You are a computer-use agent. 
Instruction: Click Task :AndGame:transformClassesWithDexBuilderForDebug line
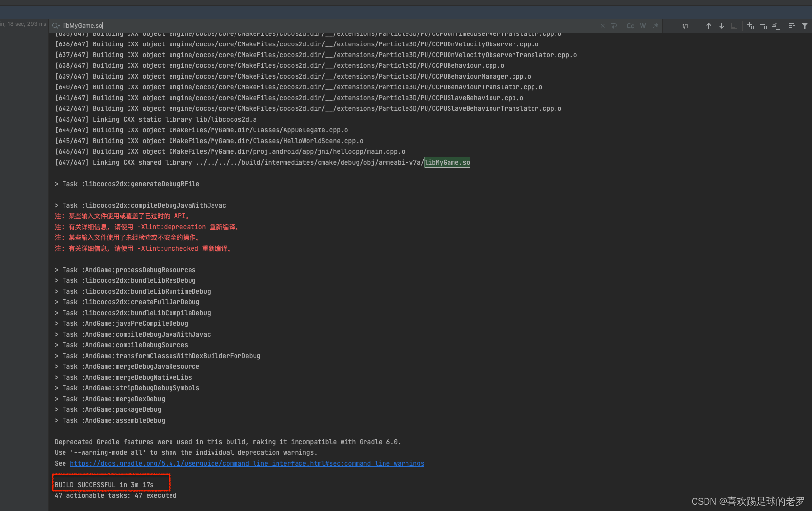[157, 356]
